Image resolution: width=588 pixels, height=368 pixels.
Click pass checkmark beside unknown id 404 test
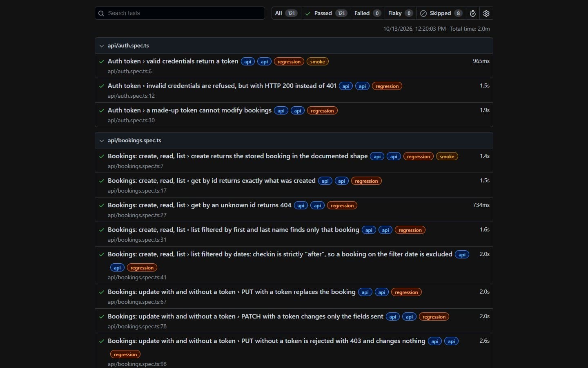point(102,205)
